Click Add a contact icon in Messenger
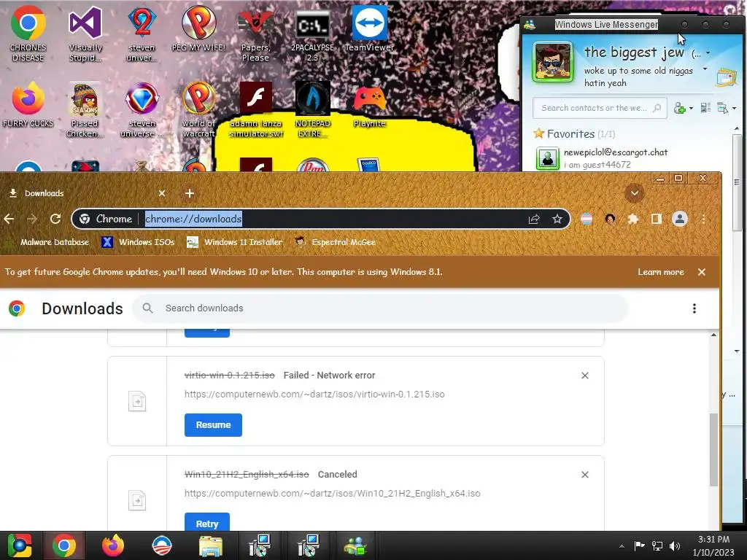The height and width of the screenshot is (560, 747). [680, 109]
